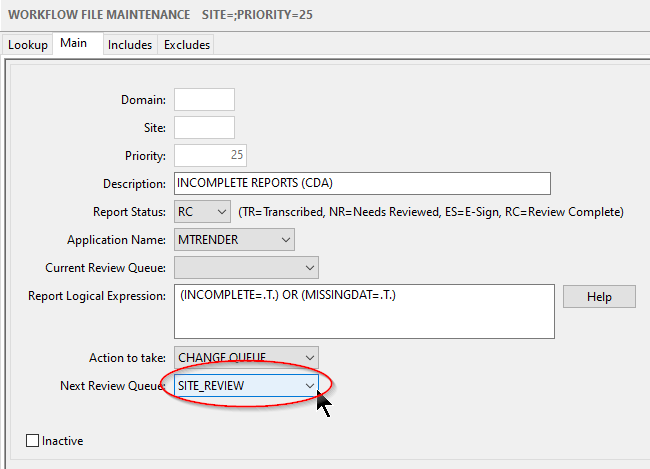Switch to the Lookup tab
650x469 pixels.
(x=28, y=45)
